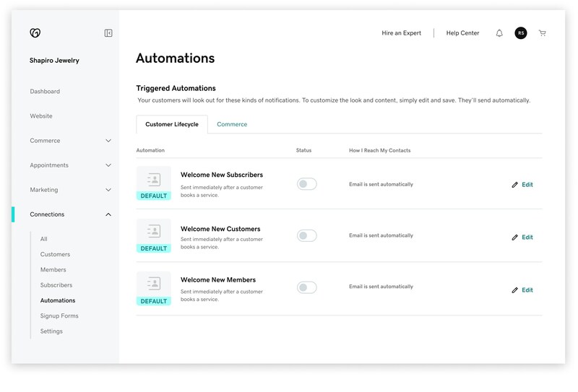Click the GoDaddy logo icon
578x392 pixels.
pyautogui.click(x=35, y=33)
